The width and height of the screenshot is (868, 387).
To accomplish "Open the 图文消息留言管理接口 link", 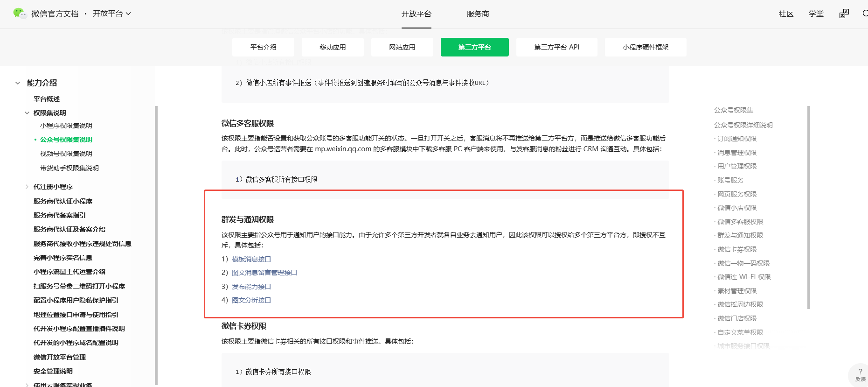I will 264,273.
